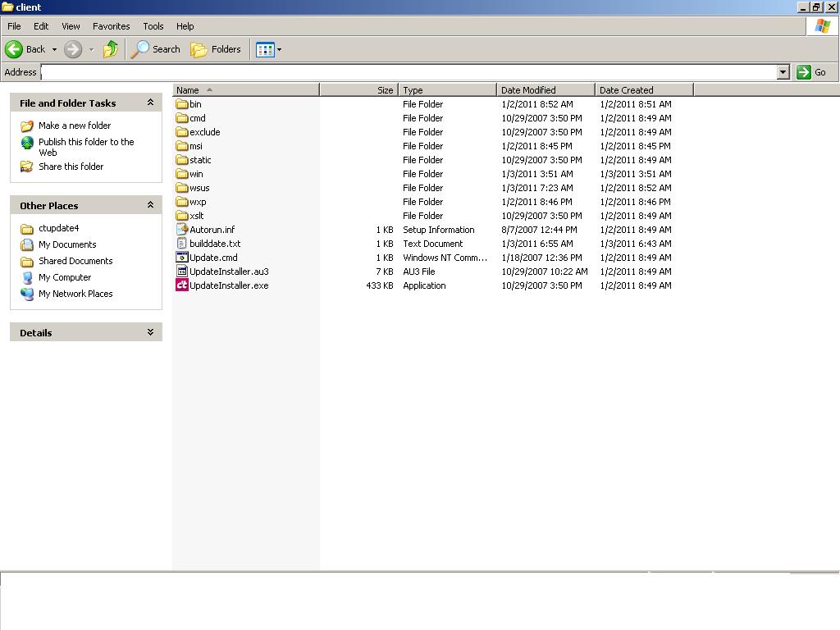Sort by the Size column header
Image resolution: width=840 pixels, height=630 pixels.
[x=359, y=90]
